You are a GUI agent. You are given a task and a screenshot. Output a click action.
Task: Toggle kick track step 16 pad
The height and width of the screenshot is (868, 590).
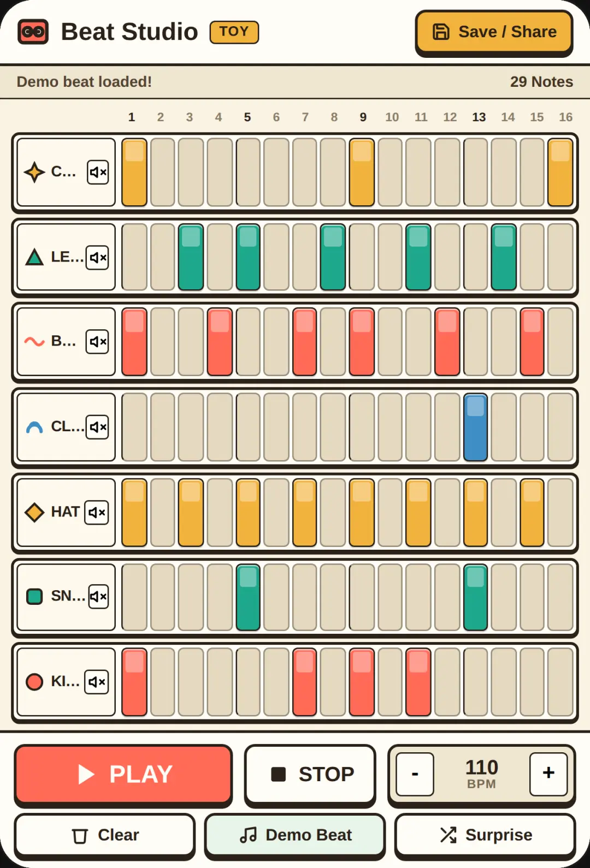coord(560,682)
